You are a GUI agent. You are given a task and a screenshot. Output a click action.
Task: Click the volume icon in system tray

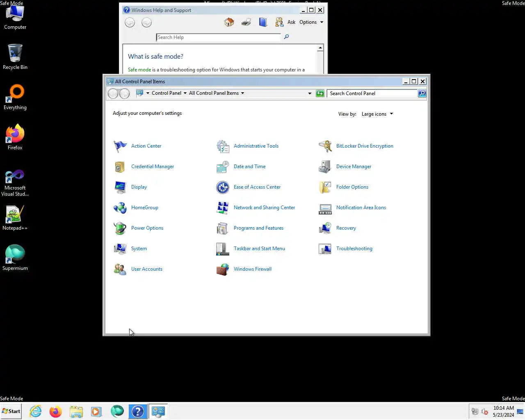485,411
